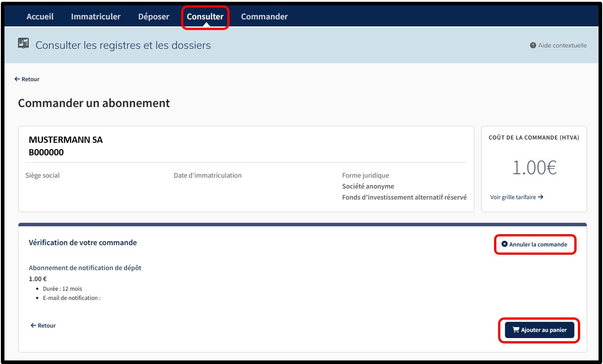Select the Abonnement de notification de dépôt item

pos(85,268)
